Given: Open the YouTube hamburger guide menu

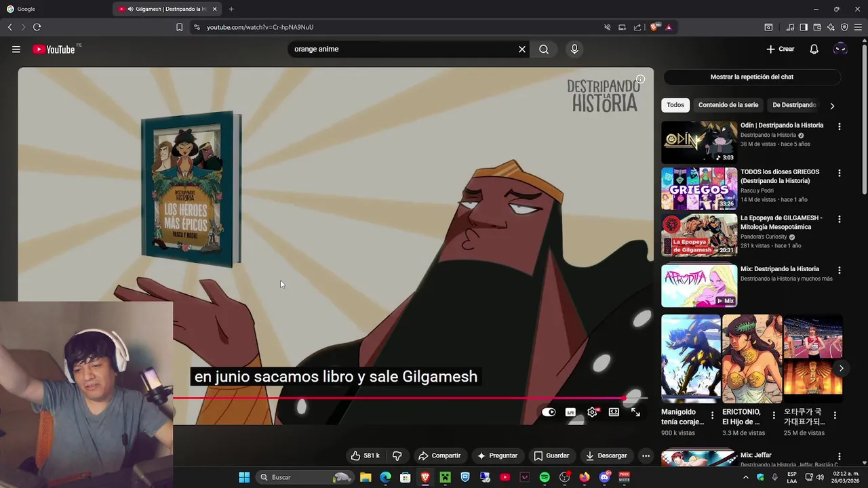Looking at the screenshot, I should click(x=16, y=49).
